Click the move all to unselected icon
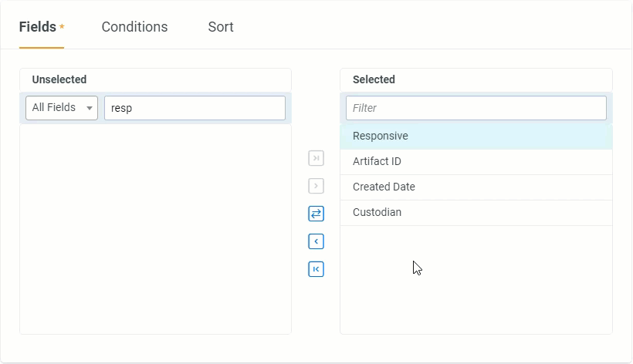633x364 pixels. (x=316, y=269)
